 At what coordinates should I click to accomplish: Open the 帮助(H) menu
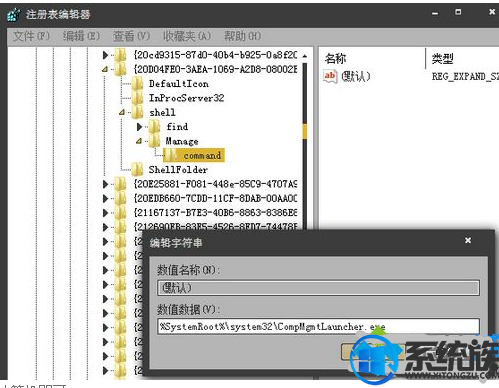pyautogui.click(x=242, y=36)
